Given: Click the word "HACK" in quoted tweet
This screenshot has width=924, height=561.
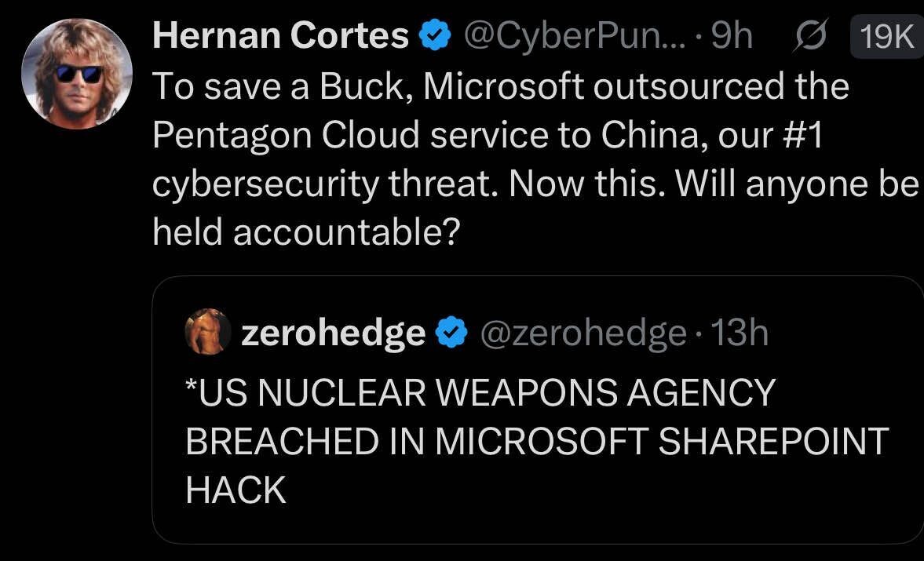Looking at the screenshot, I should coord(236,490).
